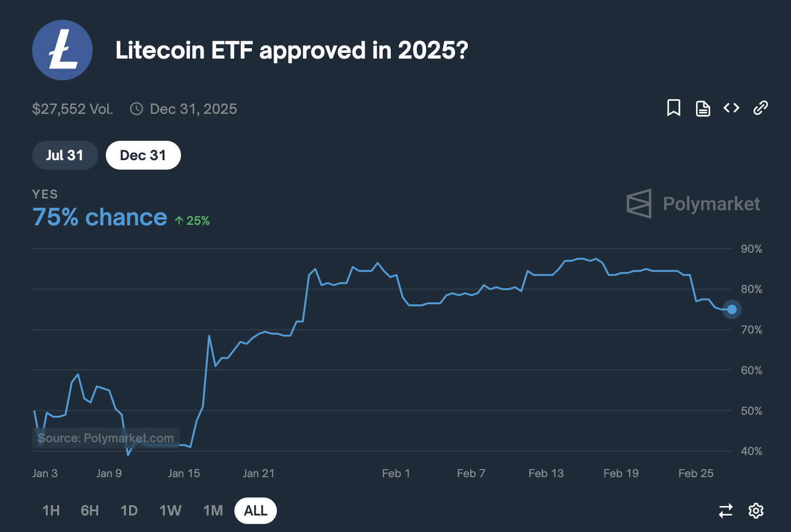Toggle the 1D chart view

point(129,511)
